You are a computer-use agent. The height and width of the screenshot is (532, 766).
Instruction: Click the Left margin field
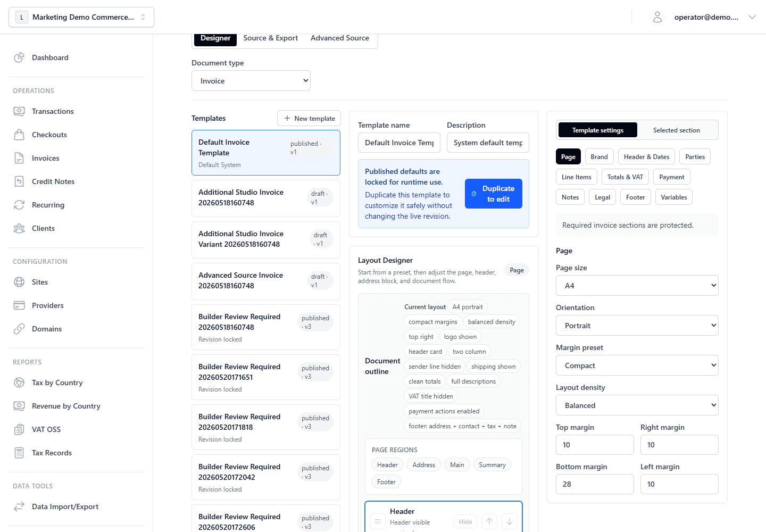point(679,484)
